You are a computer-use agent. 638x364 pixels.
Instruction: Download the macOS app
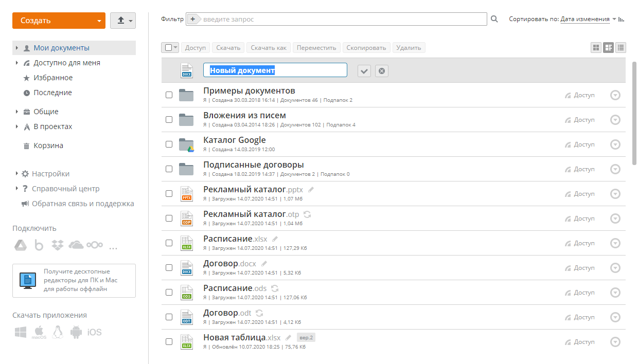(39, 333)
